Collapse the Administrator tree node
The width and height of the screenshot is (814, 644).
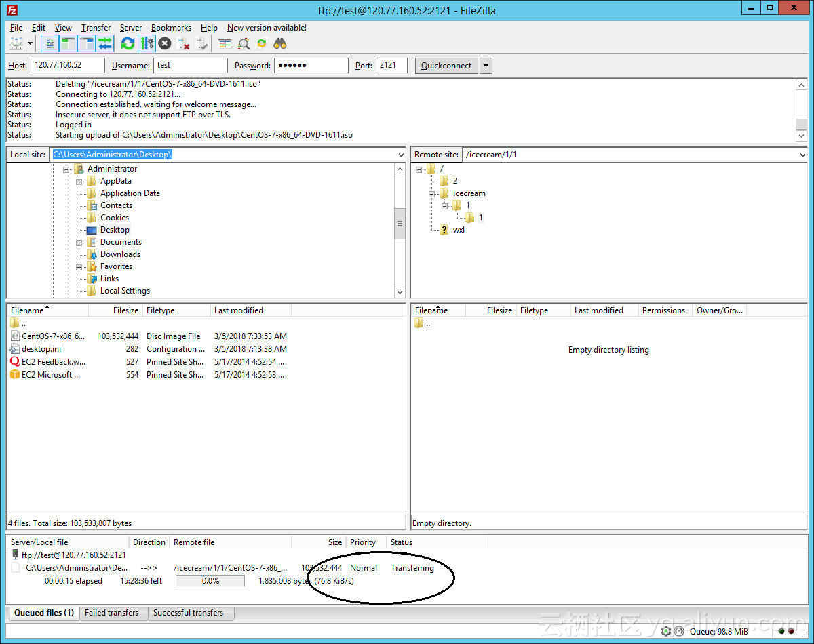(66, 169)
